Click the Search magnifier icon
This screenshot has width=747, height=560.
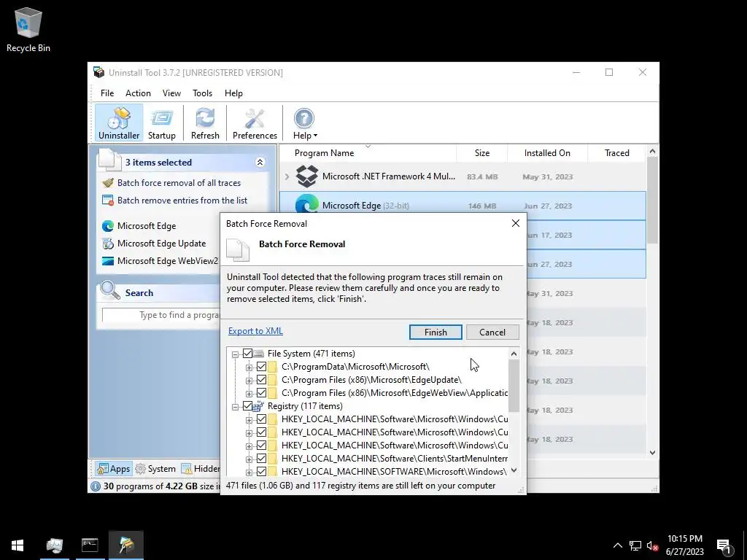pos(110,290)
